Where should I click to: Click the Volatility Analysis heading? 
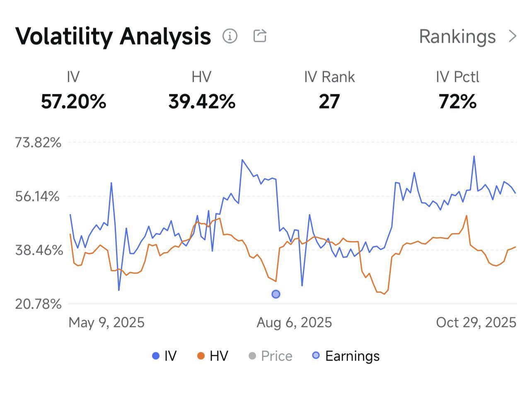113,36
